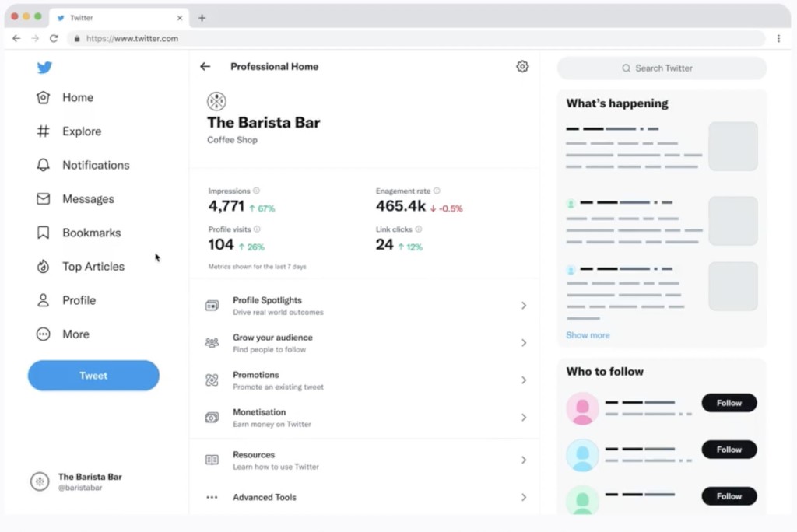Click the Explore hashtag icon
The image size is (797, 532).
[x=44, y=131]
